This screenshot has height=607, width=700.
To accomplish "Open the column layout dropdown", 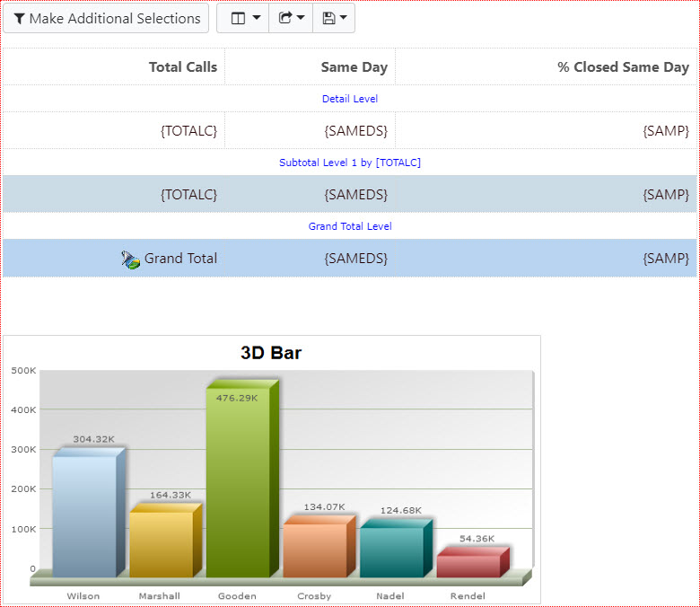I will click(x=243, y=18).
